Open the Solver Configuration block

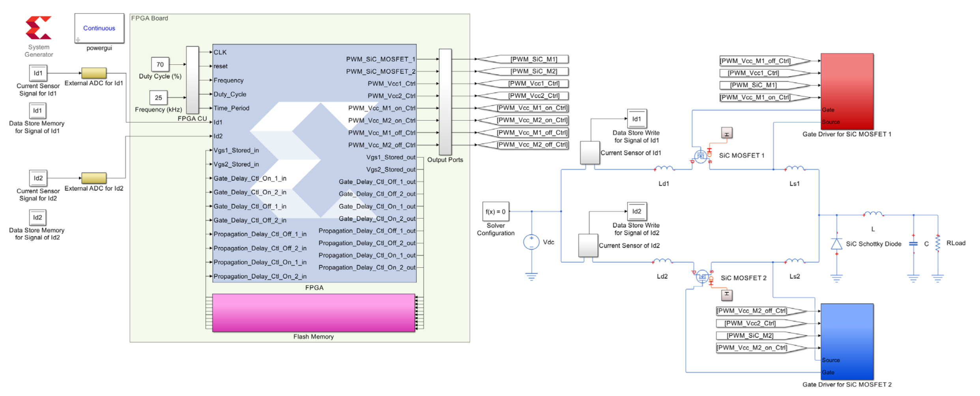point(496,212)
